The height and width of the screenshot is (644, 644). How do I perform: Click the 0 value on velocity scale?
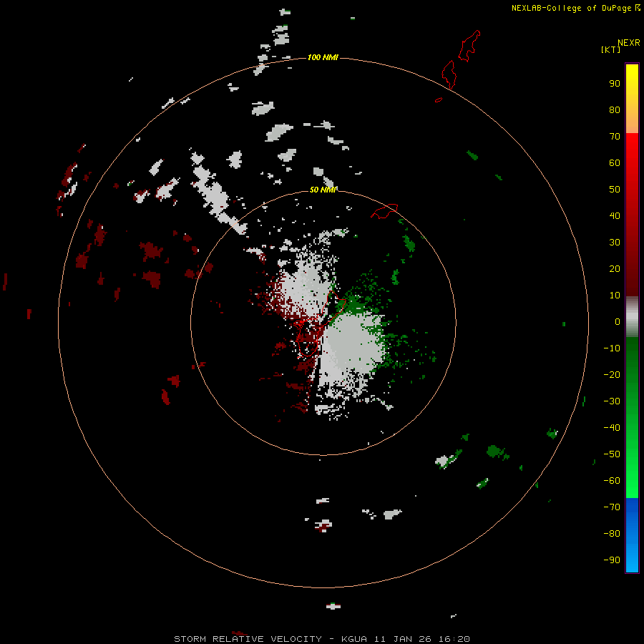pos(618,321)
